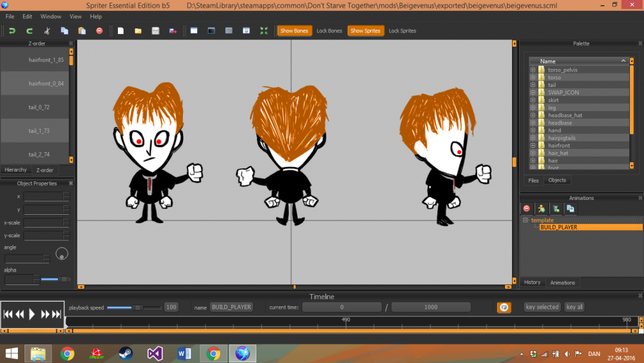This screenshot has width=644, height=363.
Task: Click the animation name field BUILD_PLAYER
Action: [x=232, y=307]
